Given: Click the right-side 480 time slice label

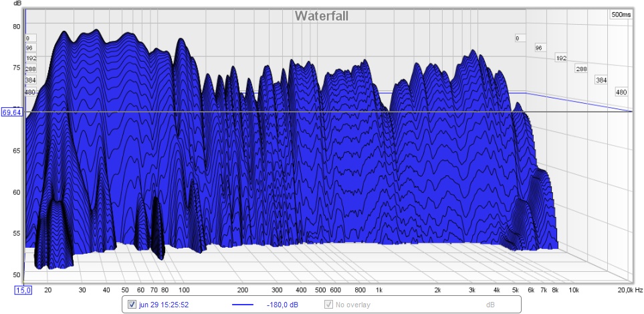Looking at the screenshot, I should point(621,92).
